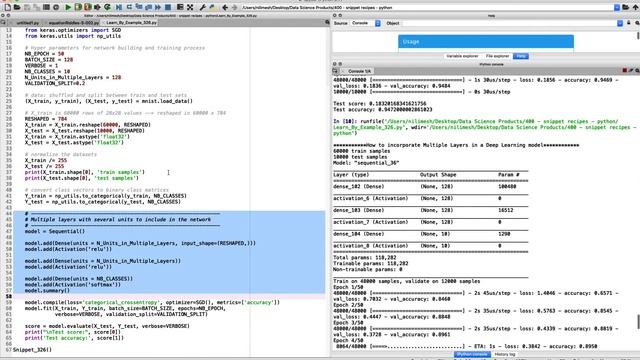
Task: Click the model.compile line
Action: (152, 302)
